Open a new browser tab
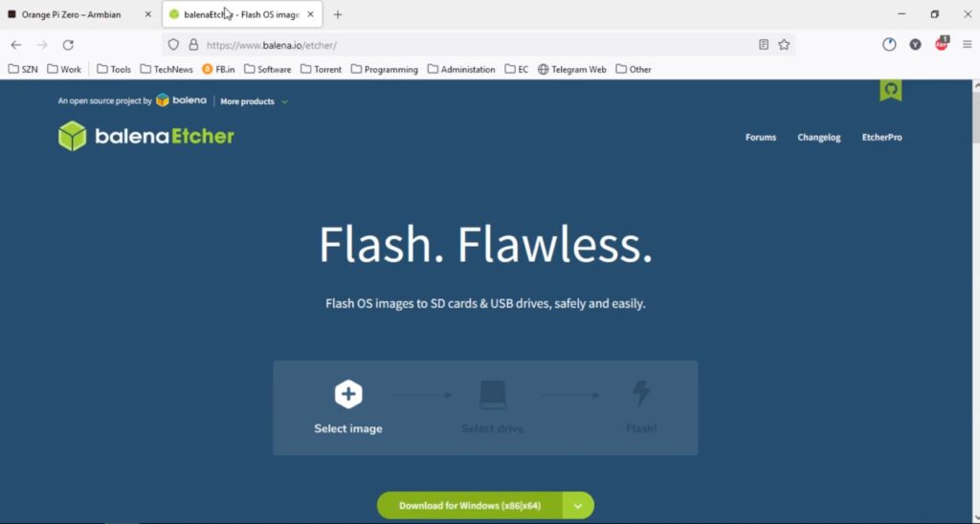Viewport: 980px width, 524px height. click(338, 14)
